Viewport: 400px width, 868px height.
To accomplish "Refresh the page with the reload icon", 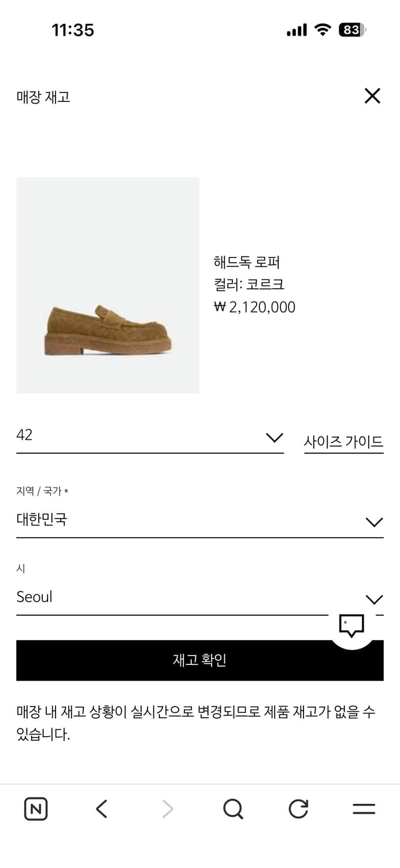I will [298, 808].
